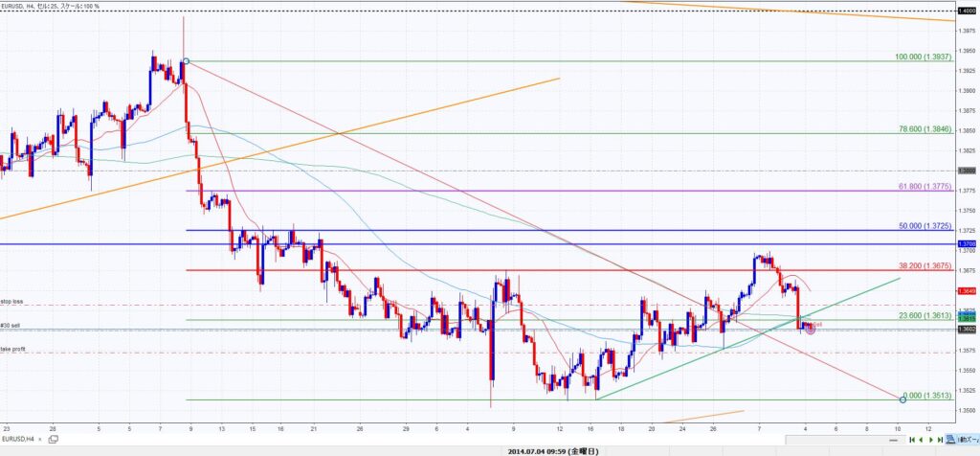
Task: Close the EURUSD,H4 chart tab
Action: [40, 438]
